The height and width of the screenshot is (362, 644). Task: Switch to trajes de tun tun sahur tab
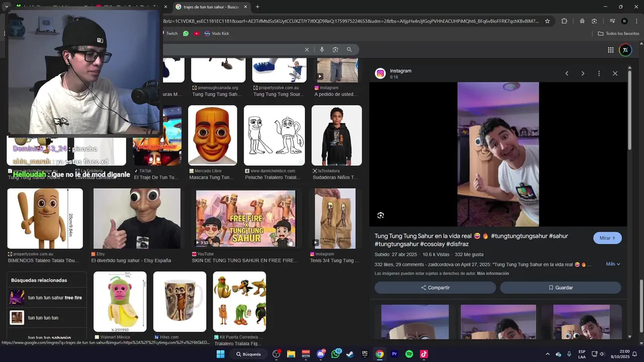pos(211,7)
